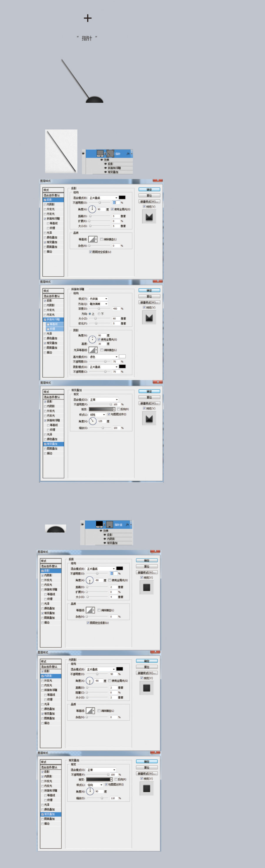Image resolution: width=265 pixels, height=868 pixels.
Task: Click the angle dial set to 125 degrees
Action: (92, 421)
